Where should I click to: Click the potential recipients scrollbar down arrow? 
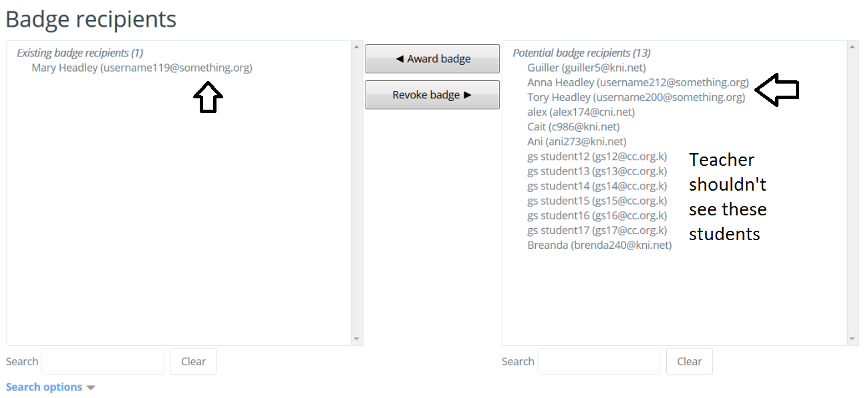[x=853, y=339]
